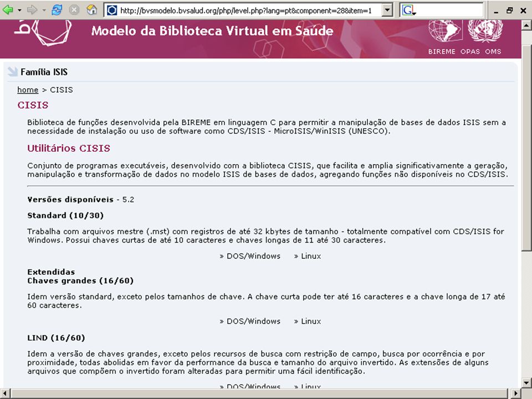Image resolution: width=532 pixels, height=399 pixels.
Task: Go back with the green Back arrow
Action: (x=7, y=10)
